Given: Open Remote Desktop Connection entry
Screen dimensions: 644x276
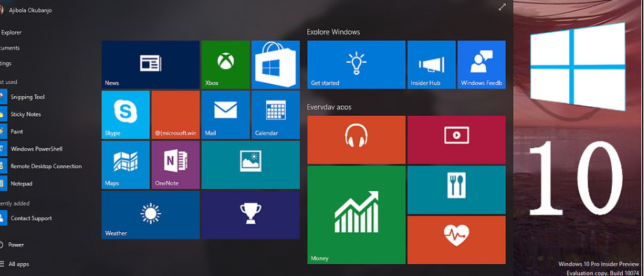Looking at the screenshot, I should coord(41,166).
